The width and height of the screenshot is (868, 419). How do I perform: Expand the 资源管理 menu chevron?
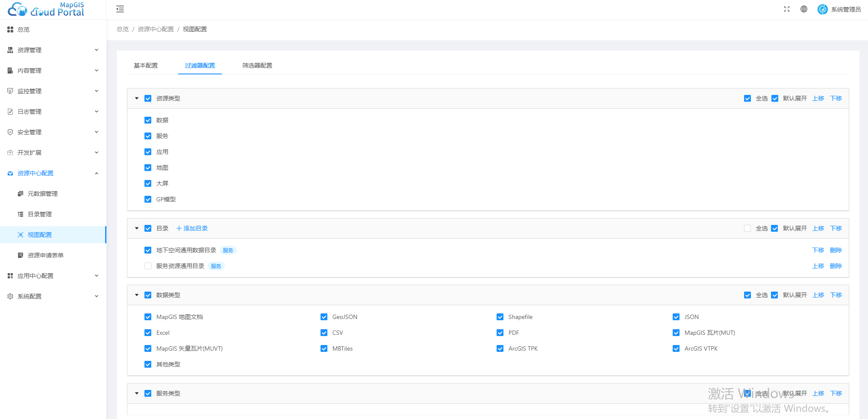(97, 50)
